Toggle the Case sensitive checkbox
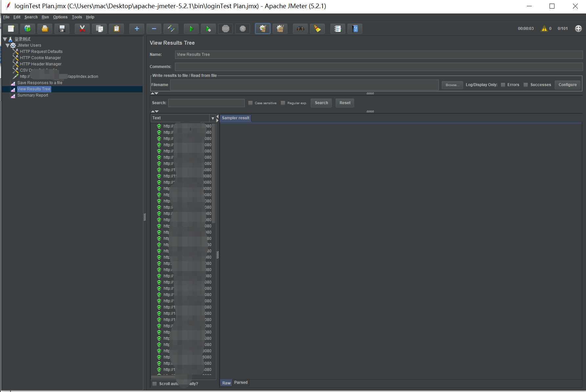The image size is (586, 392). (250, 103)
